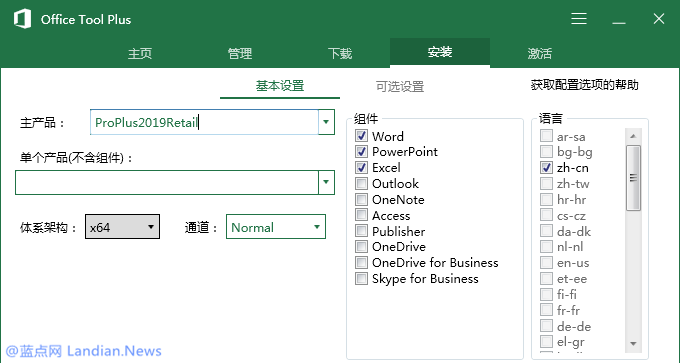The image size is (680, 363).
Task: Enable Skype for Business component
Action: click(361, 279)
